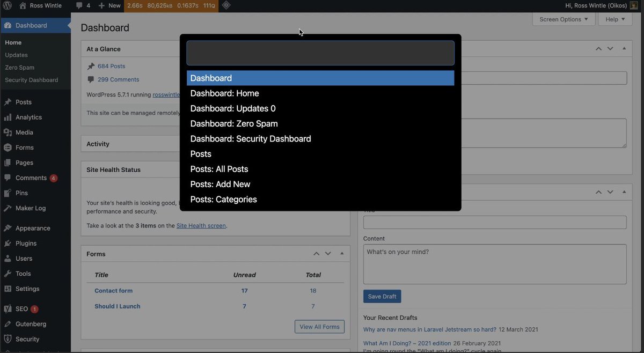Open Media library sidebar icon

click(x=8, y=132)
